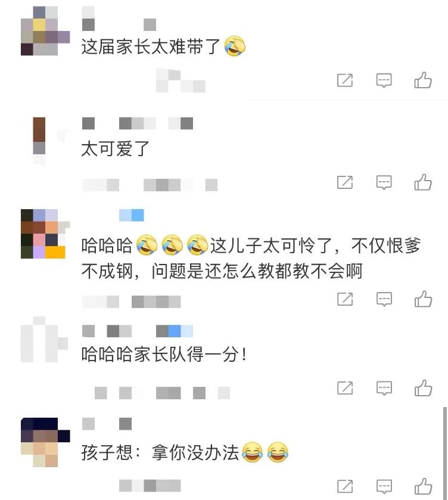Reply to the comment '这届家长太难带了'
The width and height of the screenshot is (448, 500).
point(384,80)
